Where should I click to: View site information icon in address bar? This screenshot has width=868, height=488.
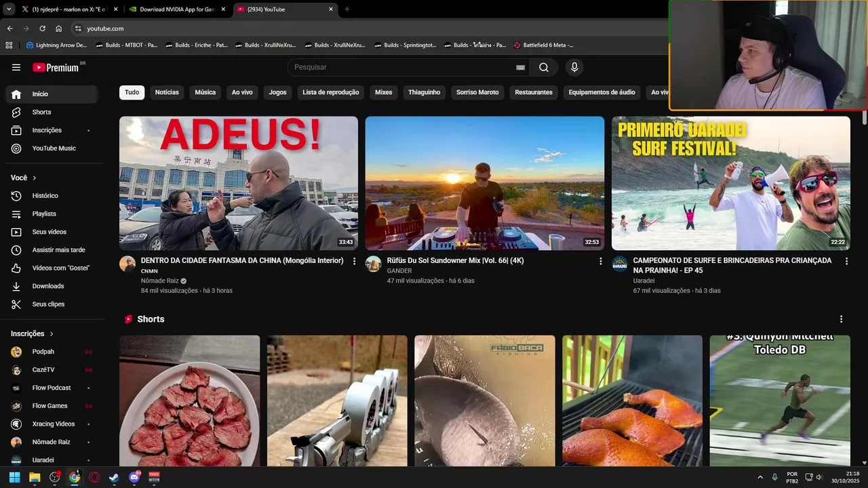pos(78,28)
